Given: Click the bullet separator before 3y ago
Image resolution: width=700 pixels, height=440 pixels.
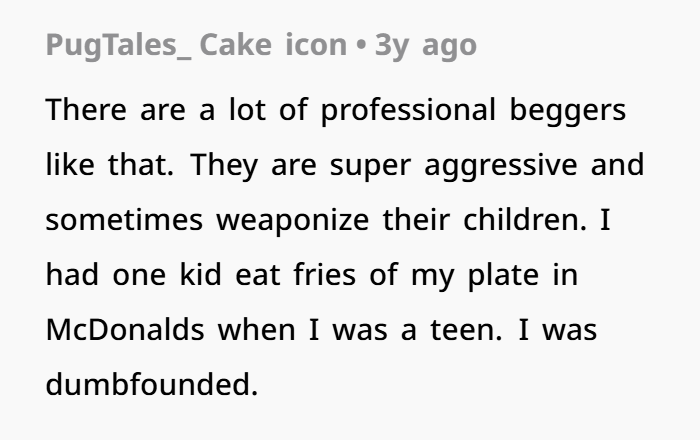Looking at the screenshot, I should (x=361, y=46).
